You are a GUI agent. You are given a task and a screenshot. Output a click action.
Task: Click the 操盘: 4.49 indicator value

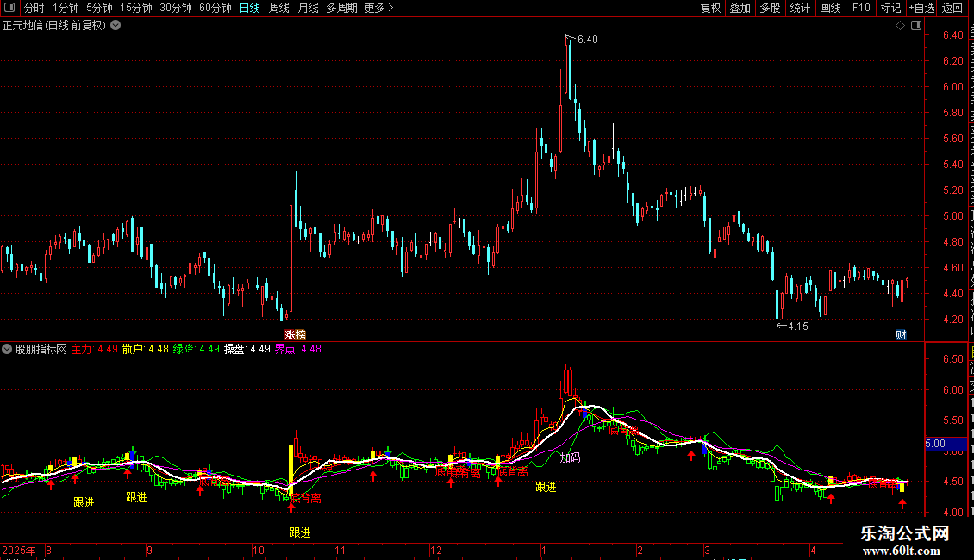[x=247, y=349]
